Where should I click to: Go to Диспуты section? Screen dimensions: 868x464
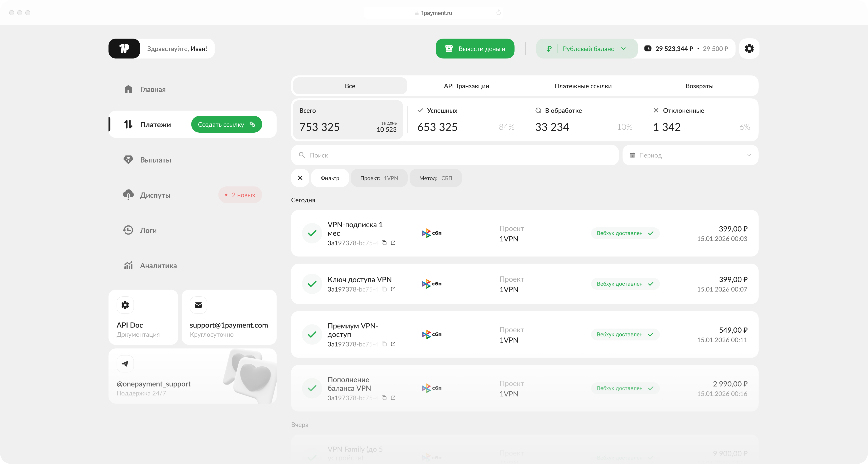click(155, 195)
